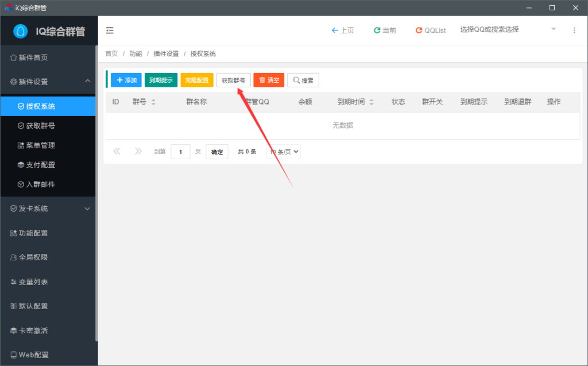Open 获取群号 sidebar item
Screen dimensions: 588x366
coord(48,126)
